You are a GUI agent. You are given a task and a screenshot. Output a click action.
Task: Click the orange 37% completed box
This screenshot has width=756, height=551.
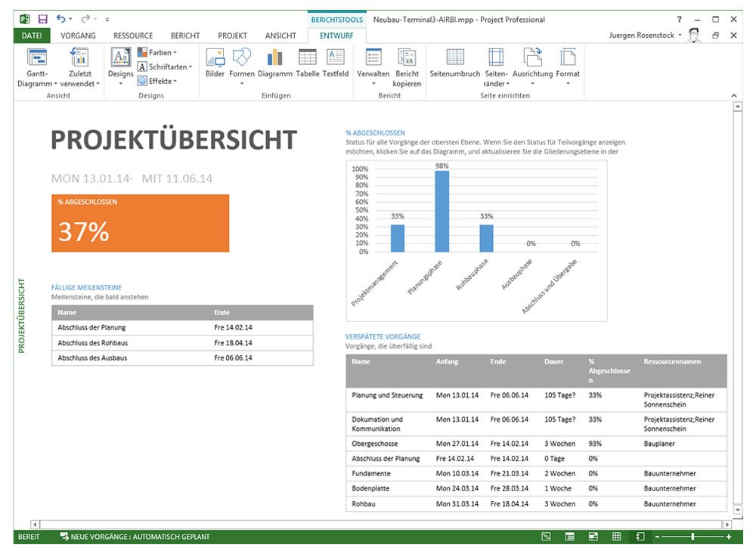pyautogui.click(x=141, y=223)
